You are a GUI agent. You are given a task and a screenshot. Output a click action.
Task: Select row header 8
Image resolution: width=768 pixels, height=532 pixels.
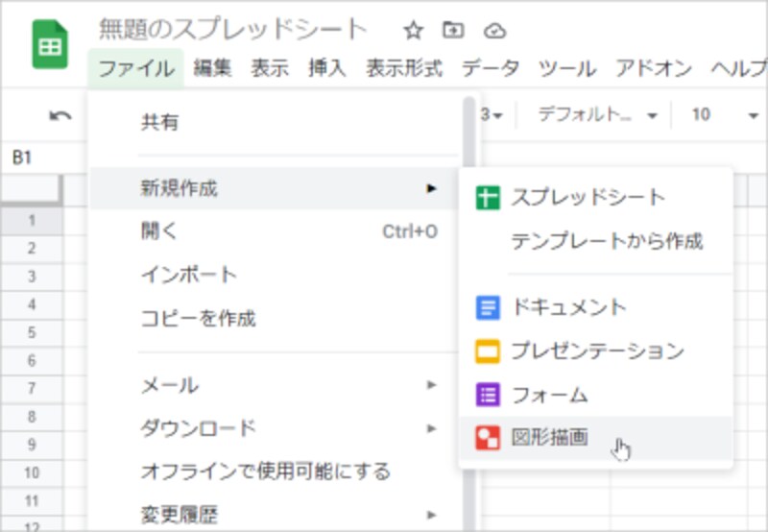coord(32,417)
